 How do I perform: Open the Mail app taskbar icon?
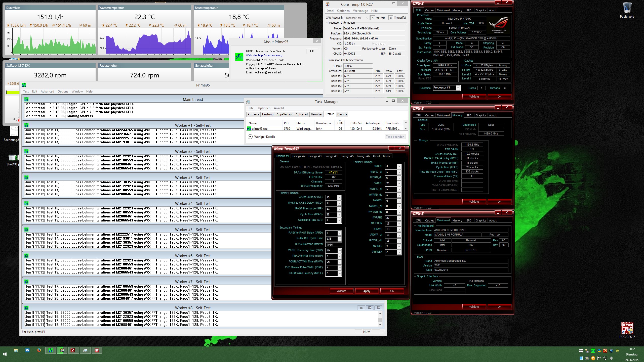tap(27, 350)
